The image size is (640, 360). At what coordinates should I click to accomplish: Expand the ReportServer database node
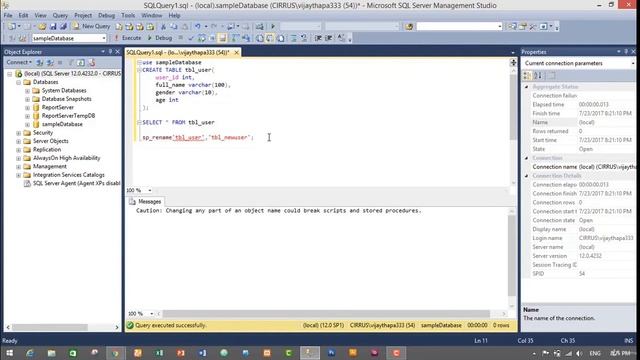pyautogui.click(x=27, y=108)
